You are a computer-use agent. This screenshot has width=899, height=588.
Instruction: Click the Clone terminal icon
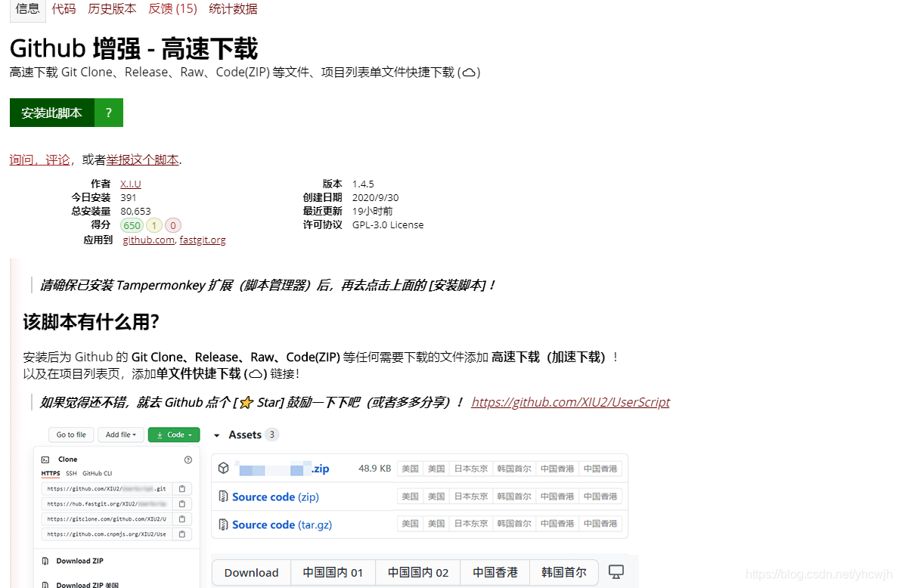45,460
